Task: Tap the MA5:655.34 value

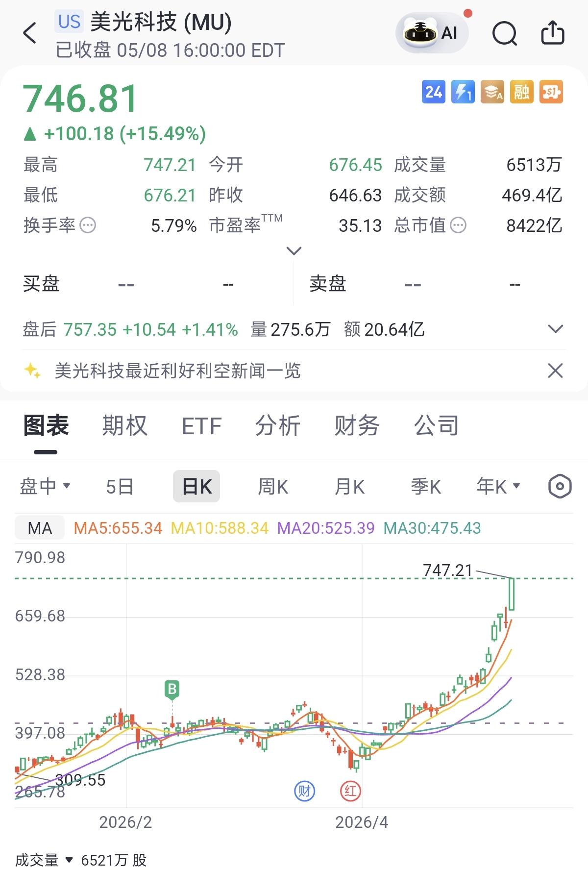Action: [x=118, y=528]
